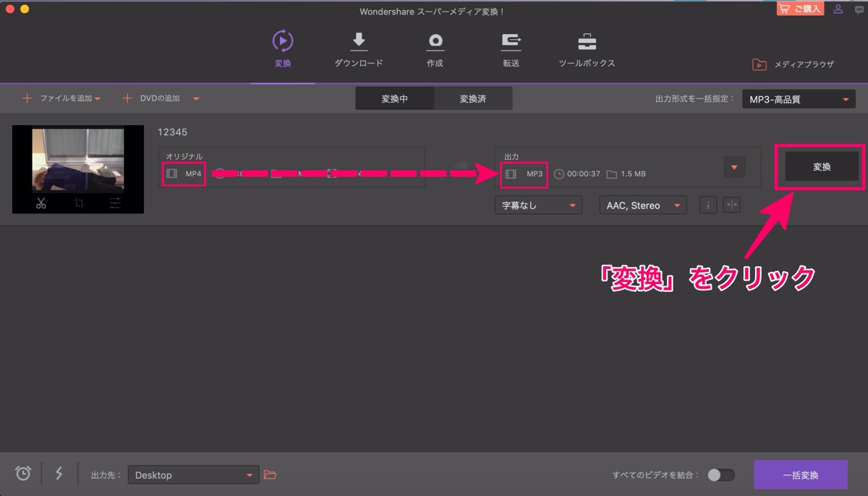868x496 pixels.
Task: Switch to the ダウンロード tab
Action: coord(359,50)
